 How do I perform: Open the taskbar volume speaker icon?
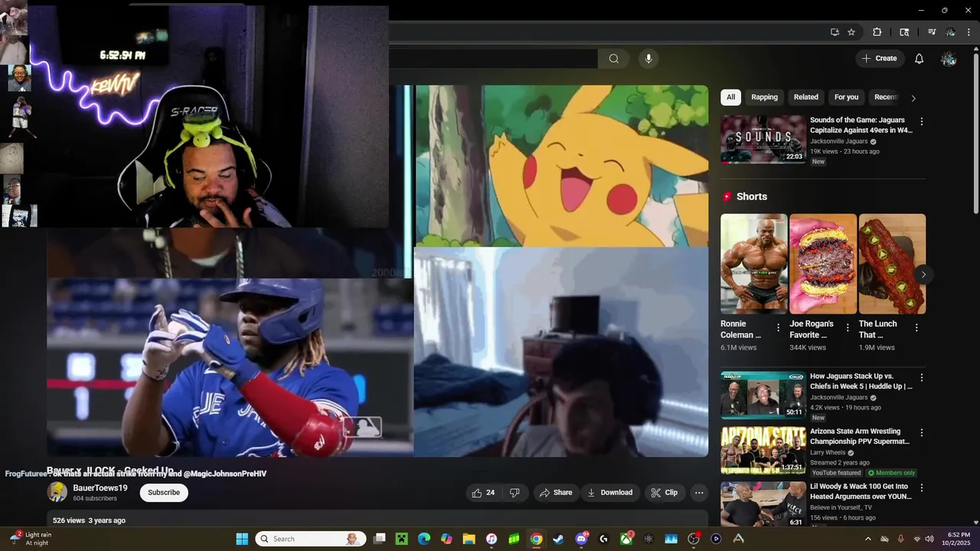click(x=929, y=539)
